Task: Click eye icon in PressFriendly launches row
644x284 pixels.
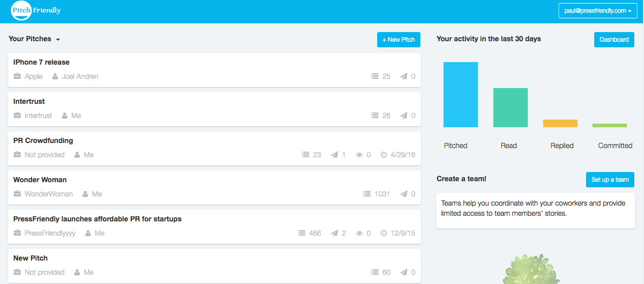Action: (359, 233)
